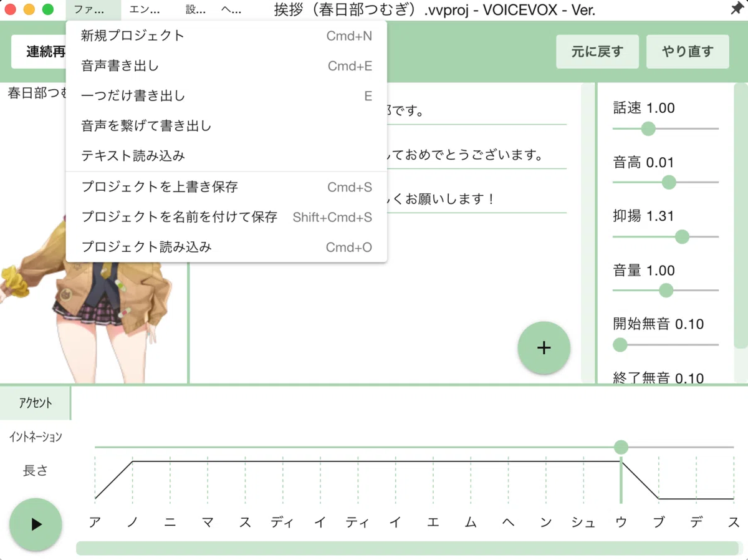The width and height of the screenshot is (748, 560).
Task: Click the mora ム
Action: [x=471, y=523]
